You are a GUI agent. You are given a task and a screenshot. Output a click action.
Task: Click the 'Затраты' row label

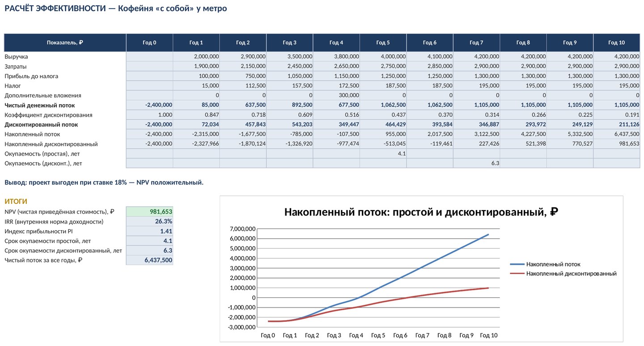16,67
